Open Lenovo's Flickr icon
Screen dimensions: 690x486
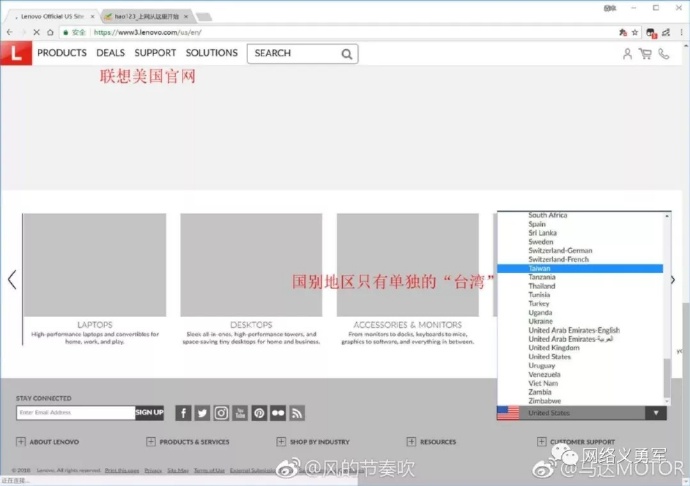(x=278, y=413)
